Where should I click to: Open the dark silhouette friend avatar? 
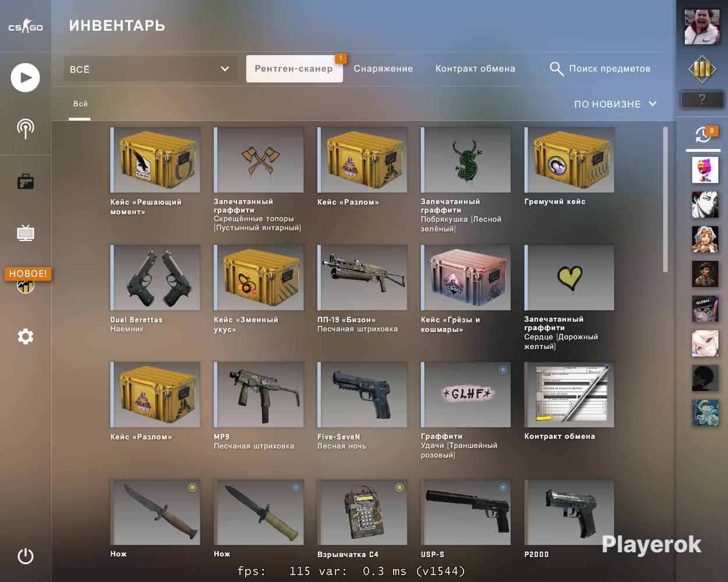pyautogui.click(x=705, y=378)
